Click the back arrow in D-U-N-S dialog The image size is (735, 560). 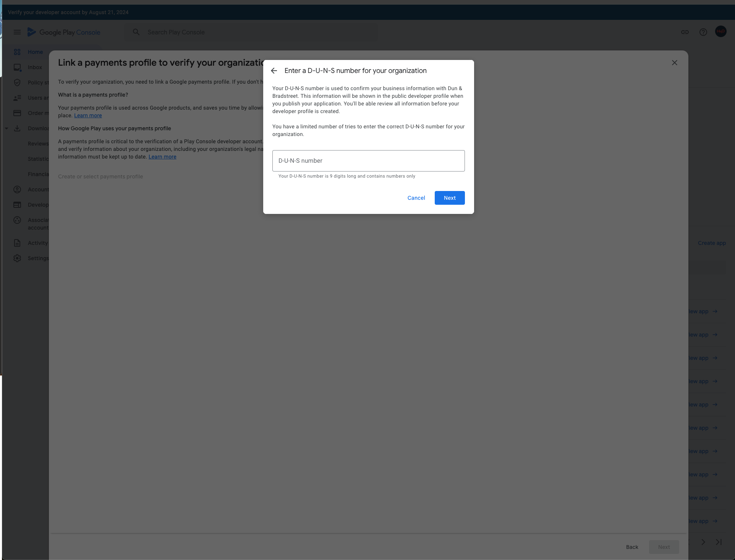274,71
